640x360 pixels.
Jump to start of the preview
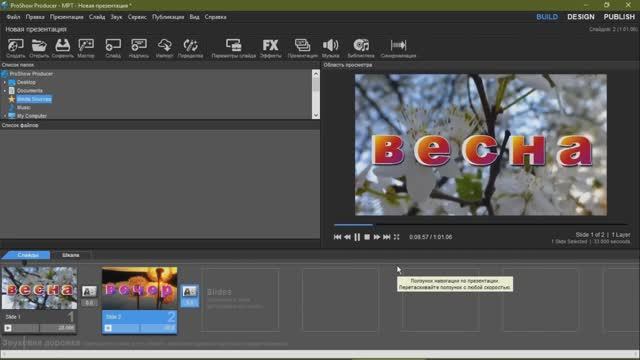tap(337, 237)
